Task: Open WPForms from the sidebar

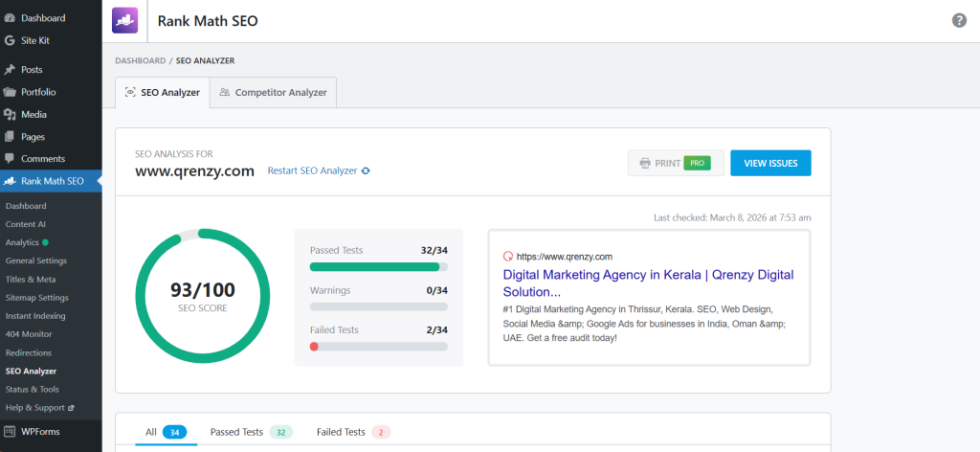Action: coord(40,432)
